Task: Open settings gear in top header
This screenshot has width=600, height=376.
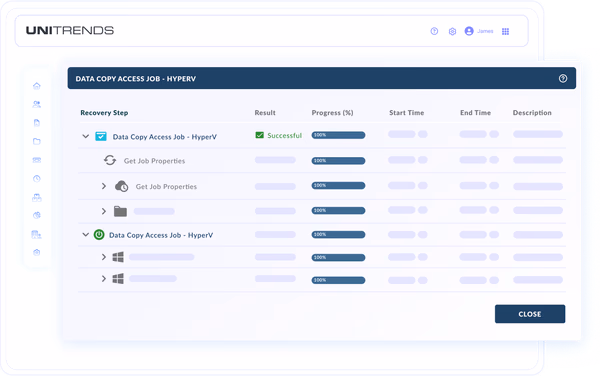Action: (452, 31)
